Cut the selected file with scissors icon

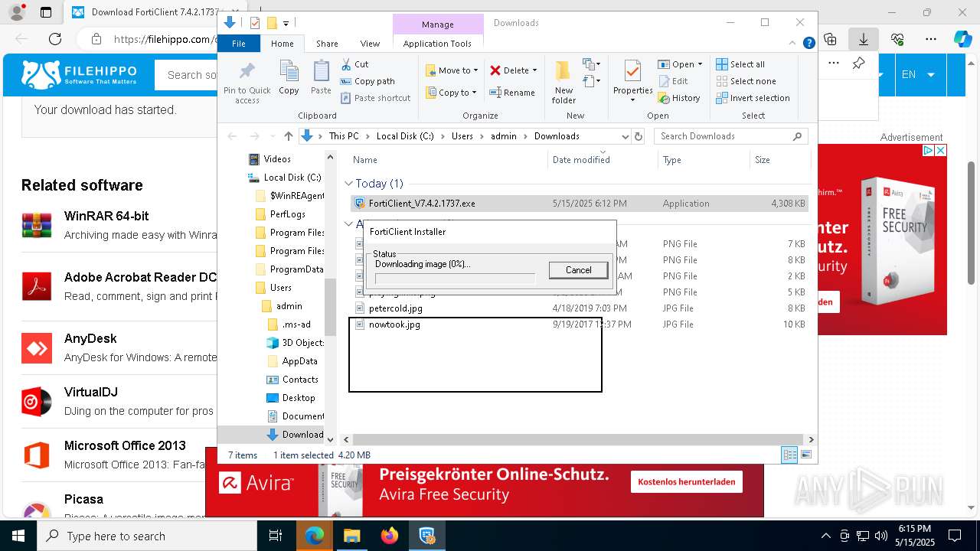tap(354, 64)
